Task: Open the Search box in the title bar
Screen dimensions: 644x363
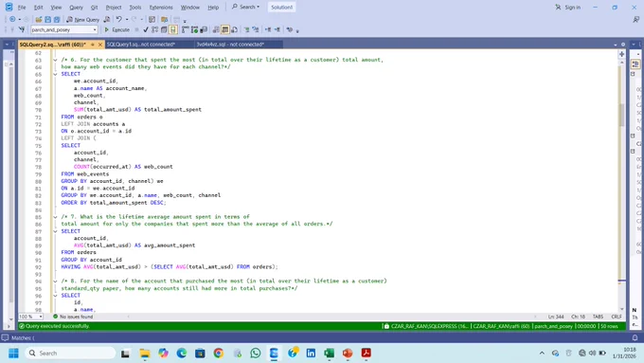Action: [245, 7]
